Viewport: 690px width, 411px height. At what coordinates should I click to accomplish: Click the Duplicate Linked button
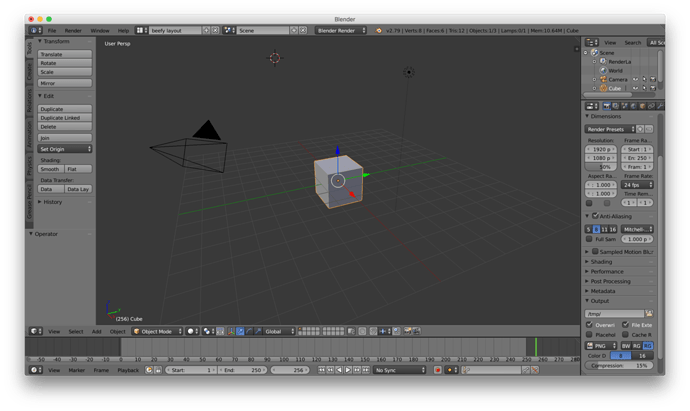pos(65,117)
